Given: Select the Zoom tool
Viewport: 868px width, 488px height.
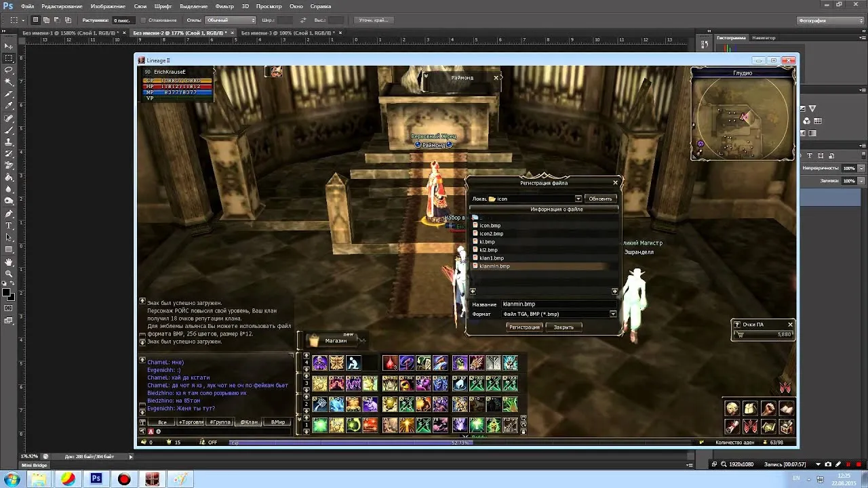Looking at the screenshot, I should point(9,273).
